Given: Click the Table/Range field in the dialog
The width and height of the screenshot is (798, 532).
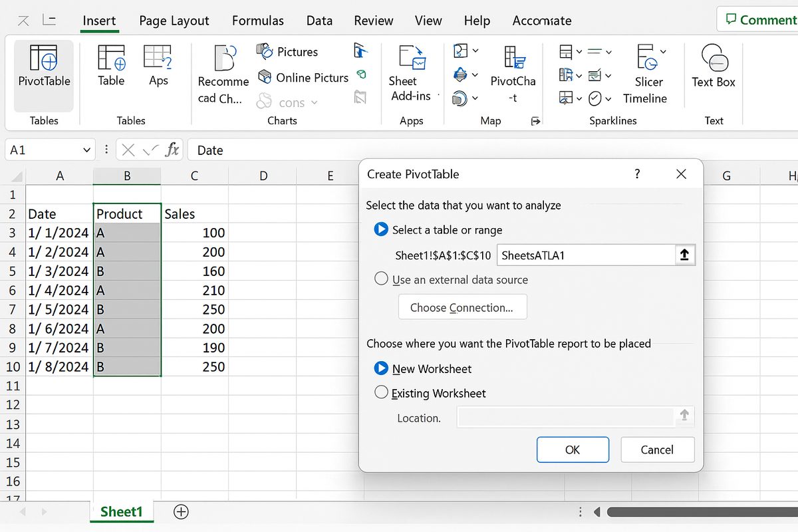Looking at the screenshot, I should click(x=585, y=255).
